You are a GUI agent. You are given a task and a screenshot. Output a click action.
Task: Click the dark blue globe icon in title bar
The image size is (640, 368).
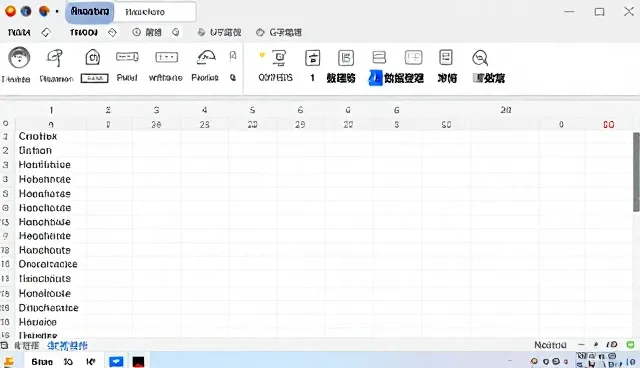pyautogui.click(x=26, y=11)
